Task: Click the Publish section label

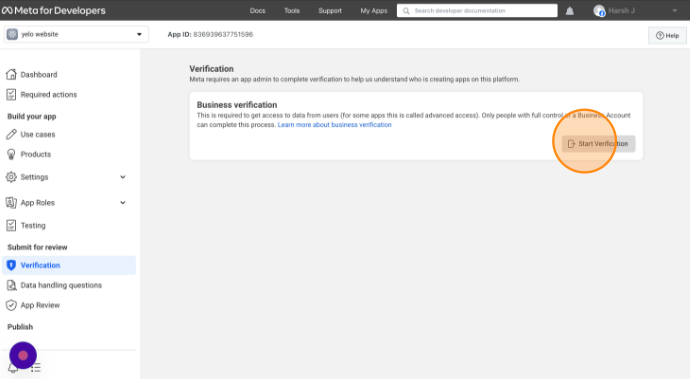Action: click(20, 327)
